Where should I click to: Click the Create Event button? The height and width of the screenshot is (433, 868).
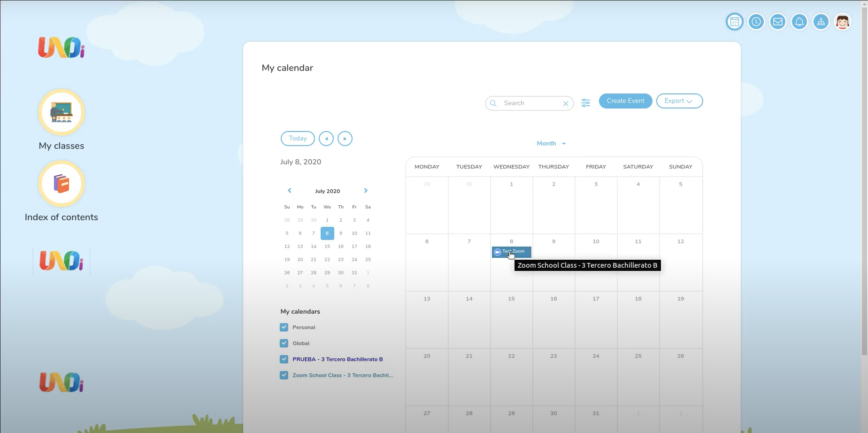click(625, 101)
